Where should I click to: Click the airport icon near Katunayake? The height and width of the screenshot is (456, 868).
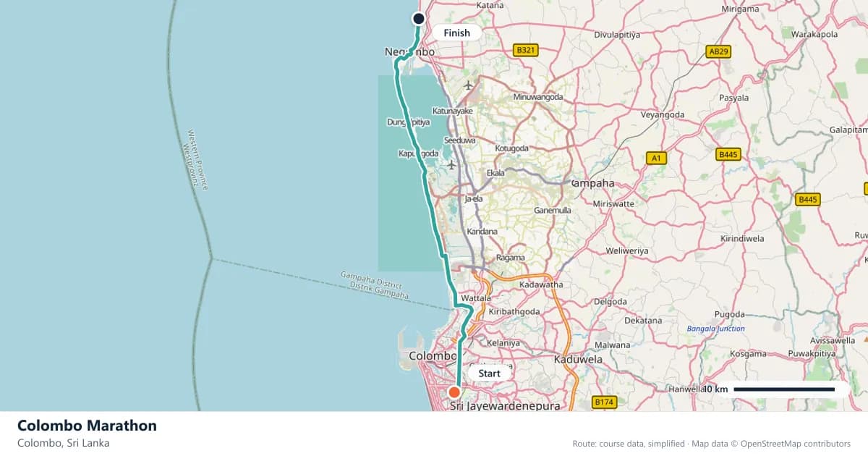pyautogui.click(x=468, y=85)
